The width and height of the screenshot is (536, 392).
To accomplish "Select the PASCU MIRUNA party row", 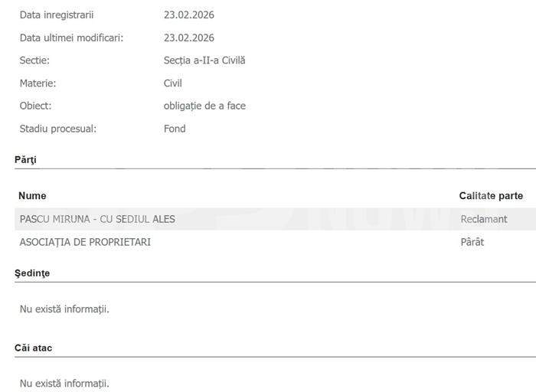I will click(x=97, y=219).
